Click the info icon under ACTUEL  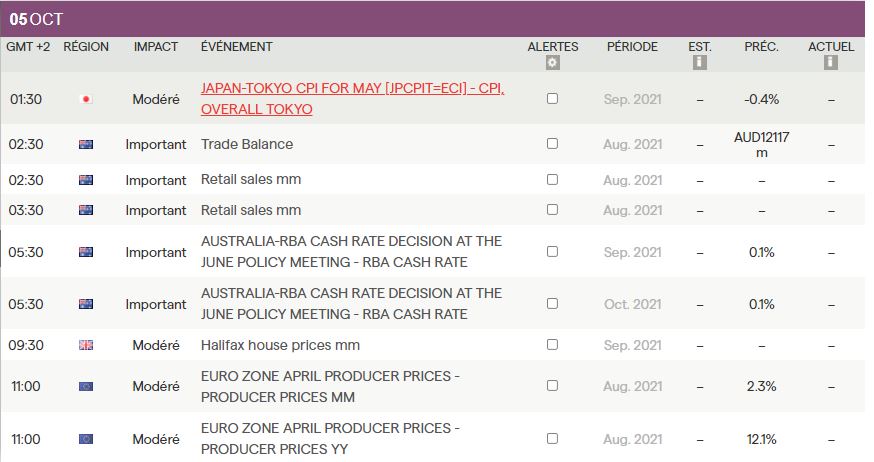tap(830, 63)
